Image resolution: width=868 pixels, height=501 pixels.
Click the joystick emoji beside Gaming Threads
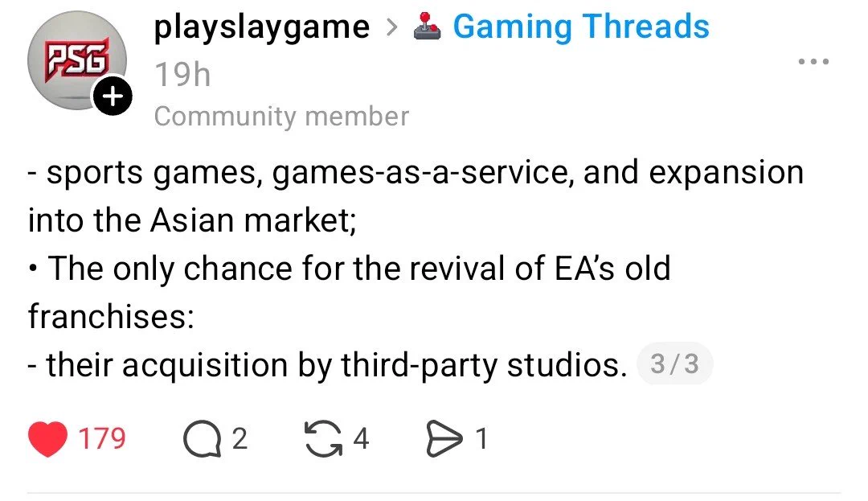(427, 27)
